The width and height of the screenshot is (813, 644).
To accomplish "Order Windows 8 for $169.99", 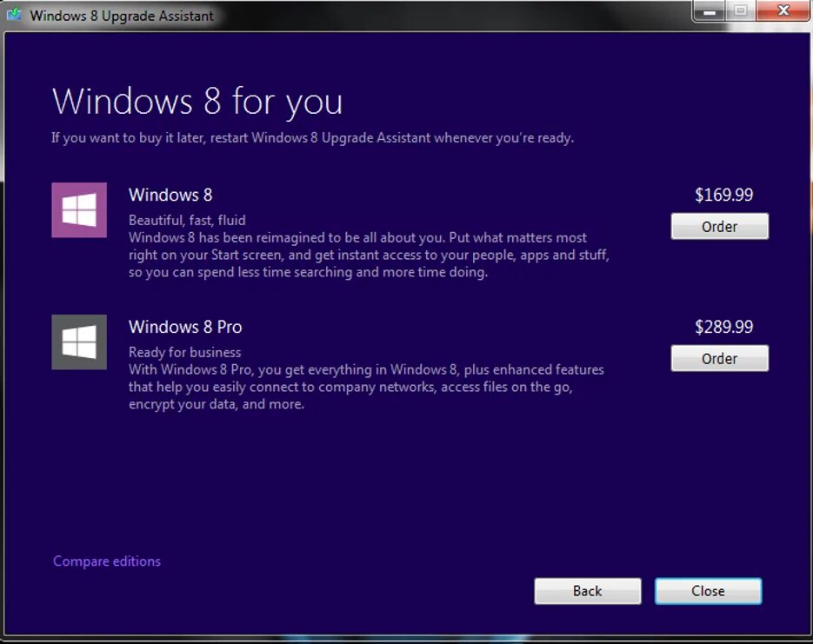I will tap(720, 226).
